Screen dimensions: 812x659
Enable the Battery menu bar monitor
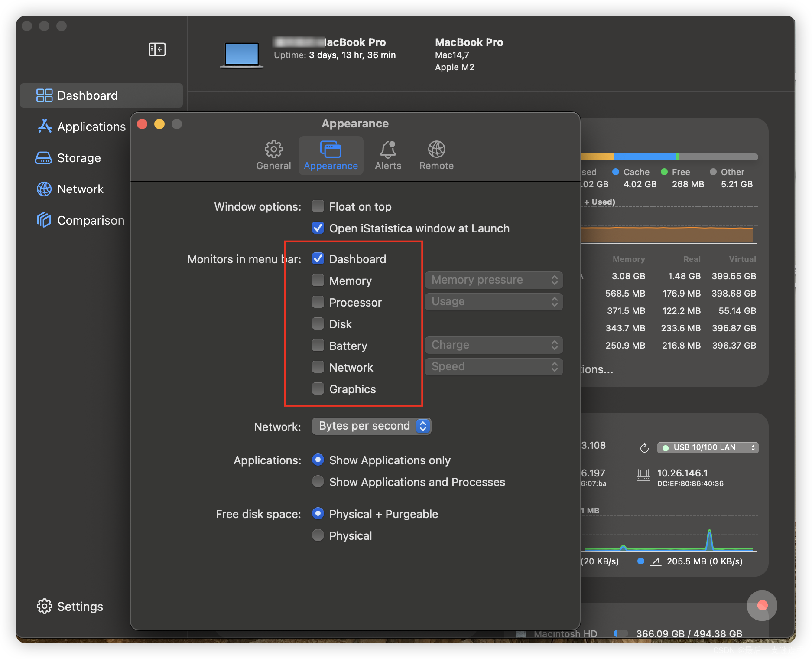point(318,346)
